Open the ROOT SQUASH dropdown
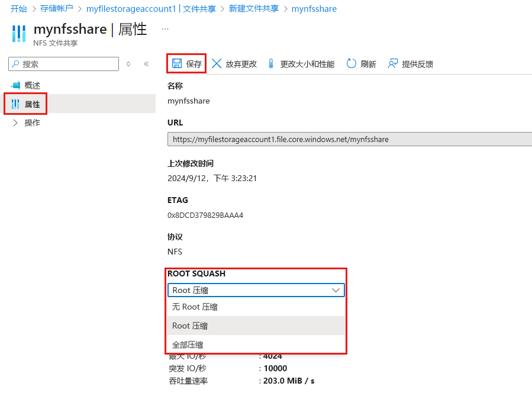The image size is (532, 396). [256, 290]
